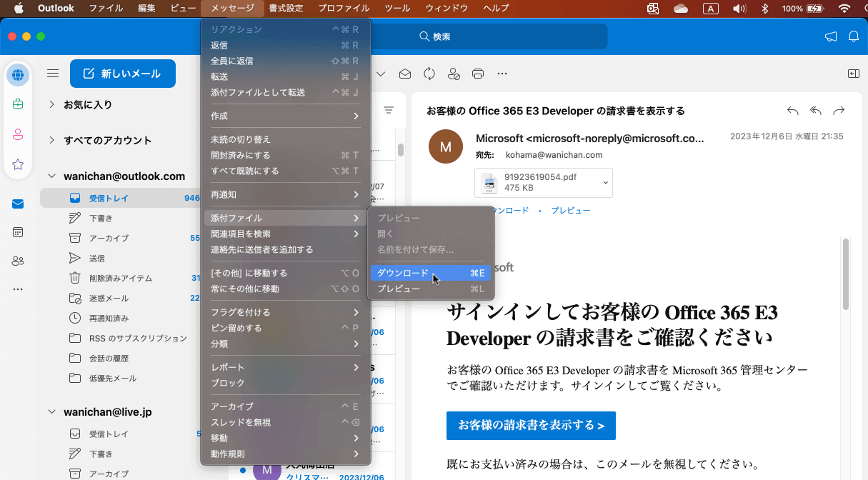The image size is (868, 480).
Task: Open the People contacts icon
Action: click(x=18, y=261)
